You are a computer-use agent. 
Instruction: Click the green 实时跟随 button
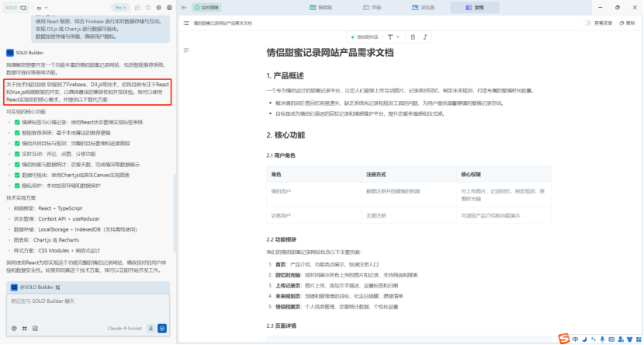(207, 8)
